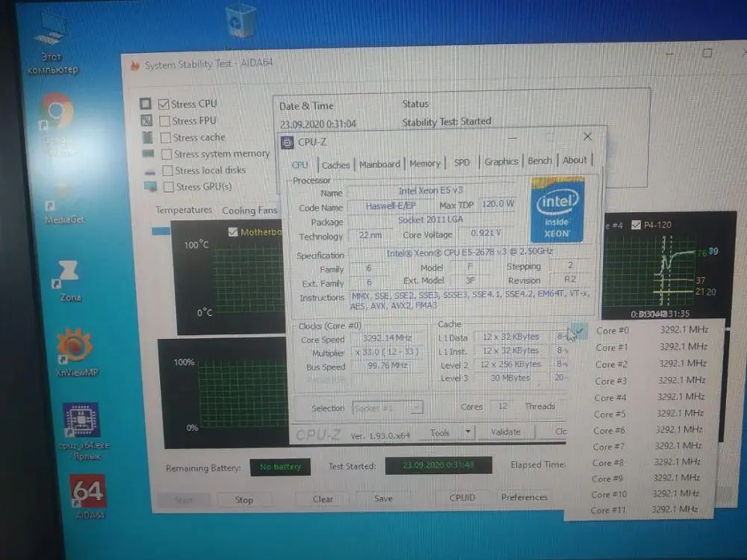The width and height of the screenshot is (747, 560).
Task: Switch to the About tab
Action: point(574,160)
